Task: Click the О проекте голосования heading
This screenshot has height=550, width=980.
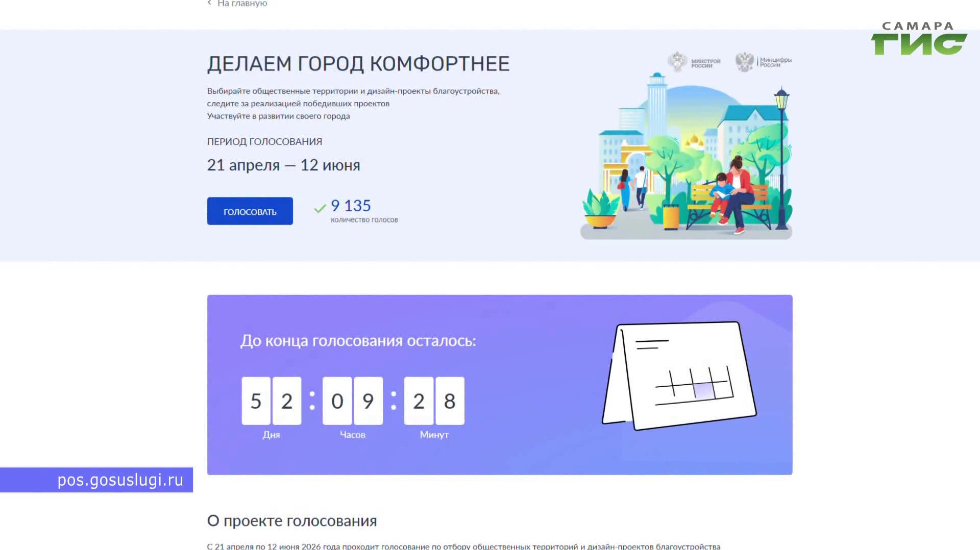Action: point(291,520)
